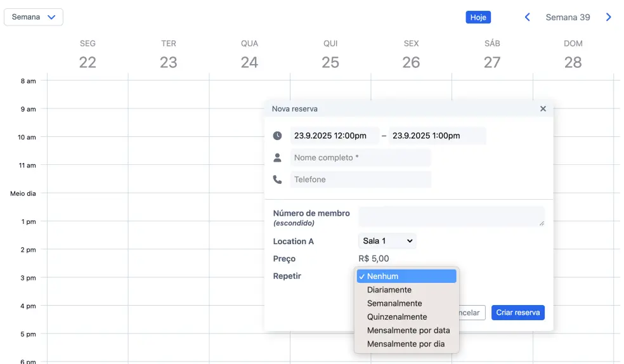Edit the start time 12:00pm field

(334, 136)
